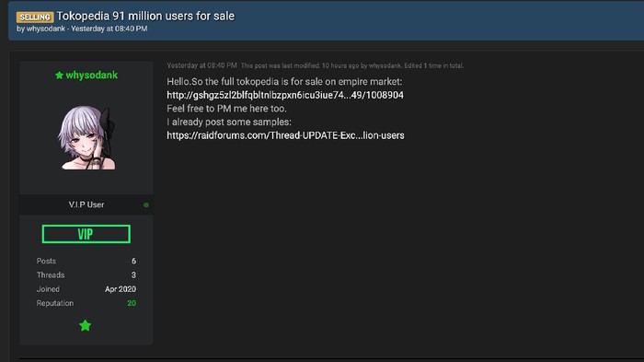Click the V.I.P User title bar

pos(86,204)
